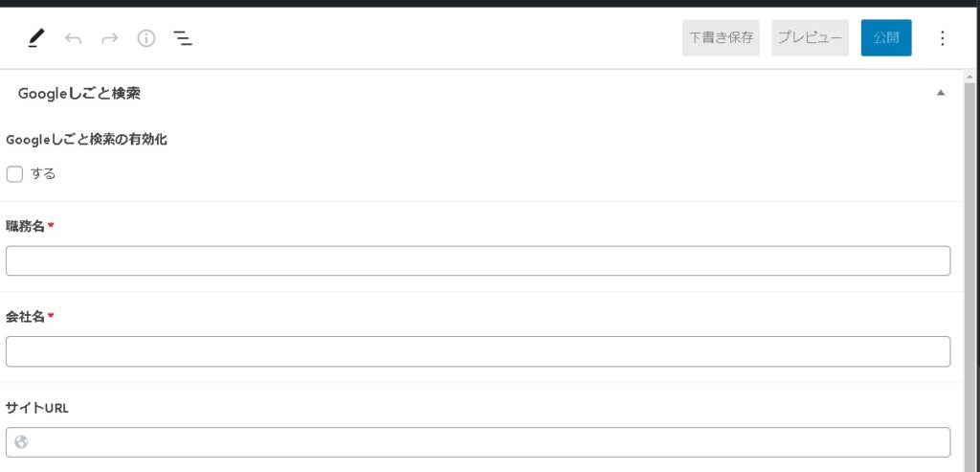The width and height of the screenshot is (980, 472).
Task: Click the Googleしごと検索 panel title
Action: pyautogui.click(x=80, y=93)
